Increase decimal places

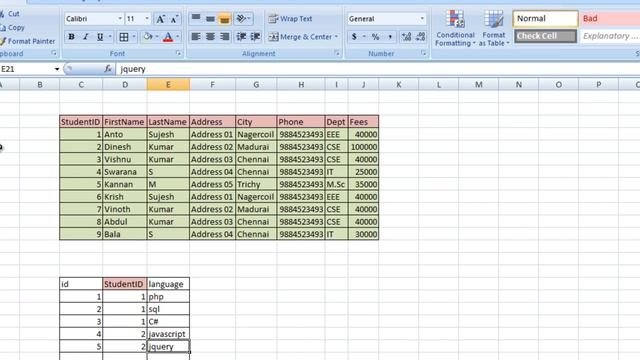406,37
